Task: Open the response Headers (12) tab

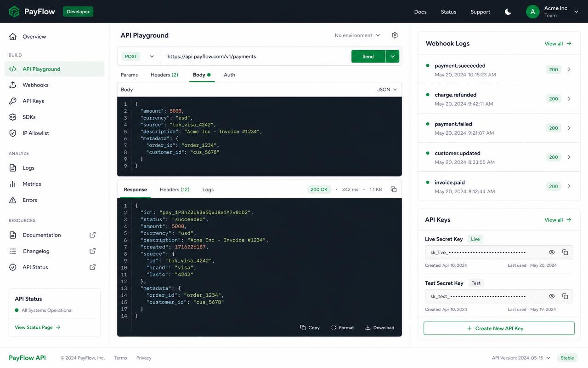Action: (x=175, y=190)
